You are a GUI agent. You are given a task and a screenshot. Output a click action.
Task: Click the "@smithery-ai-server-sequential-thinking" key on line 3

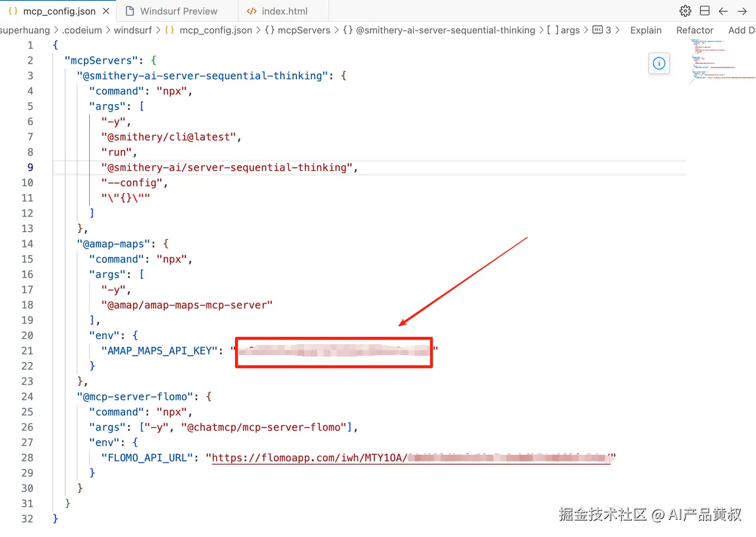[x=203, y=76]
